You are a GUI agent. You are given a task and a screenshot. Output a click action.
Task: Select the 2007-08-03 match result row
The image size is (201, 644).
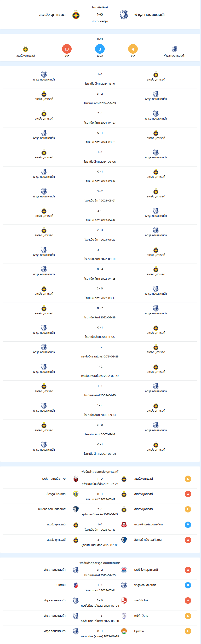point(100,449)
